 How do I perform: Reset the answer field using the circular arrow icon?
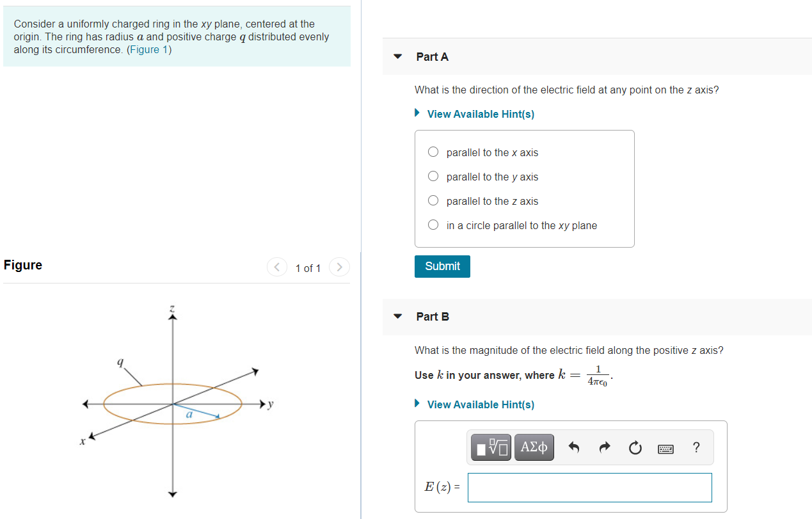(x=635, y=447)
